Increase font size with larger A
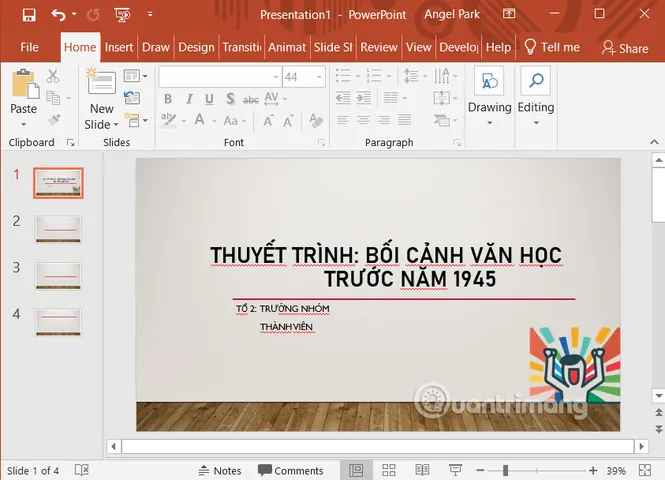The height and width of the screenshot is (480, 665). click(x=268, y=121)
